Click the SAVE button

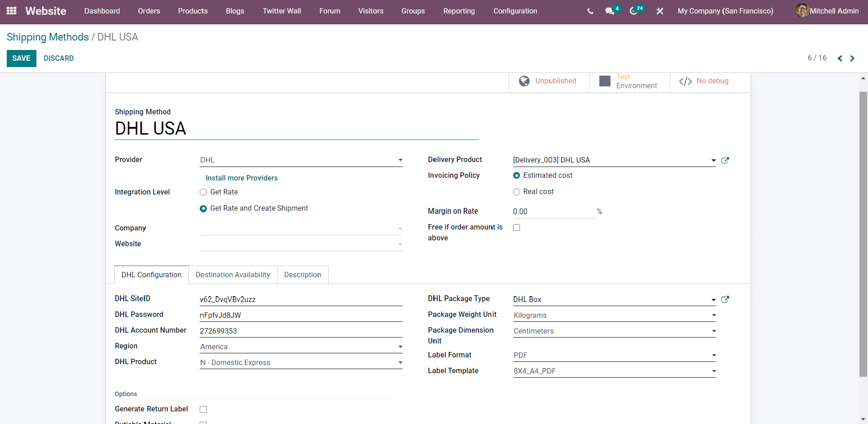click(22, 59)
